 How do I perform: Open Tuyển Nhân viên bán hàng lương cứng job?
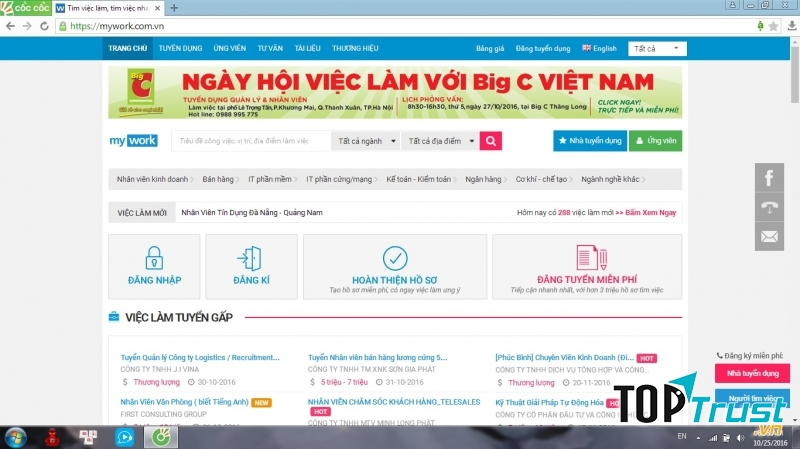tap(377, 358)
